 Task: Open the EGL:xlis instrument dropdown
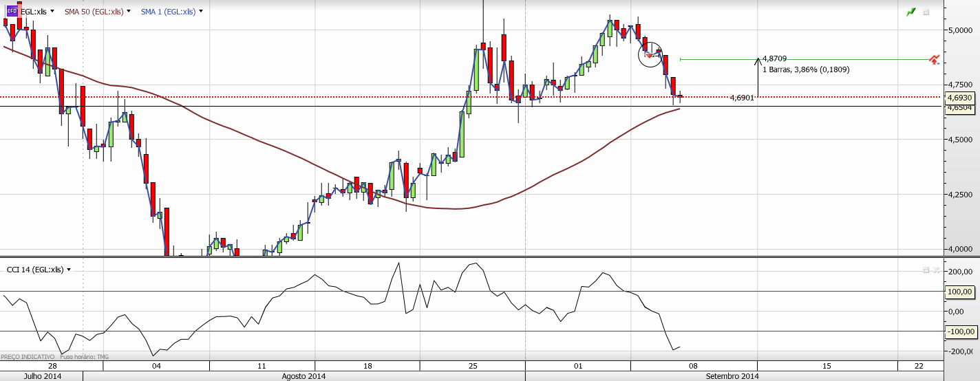[x=52, y=12]
